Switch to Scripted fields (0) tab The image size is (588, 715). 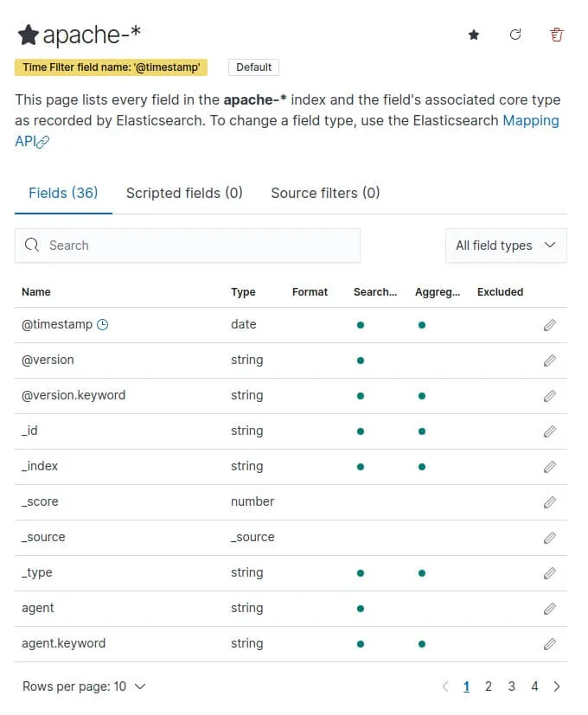pos(184,193)
